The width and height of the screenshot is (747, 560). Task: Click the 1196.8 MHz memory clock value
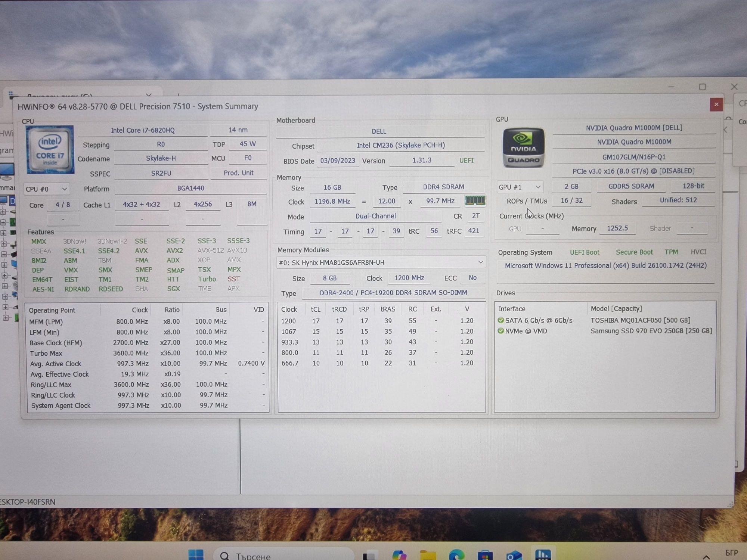pos(332,202)
